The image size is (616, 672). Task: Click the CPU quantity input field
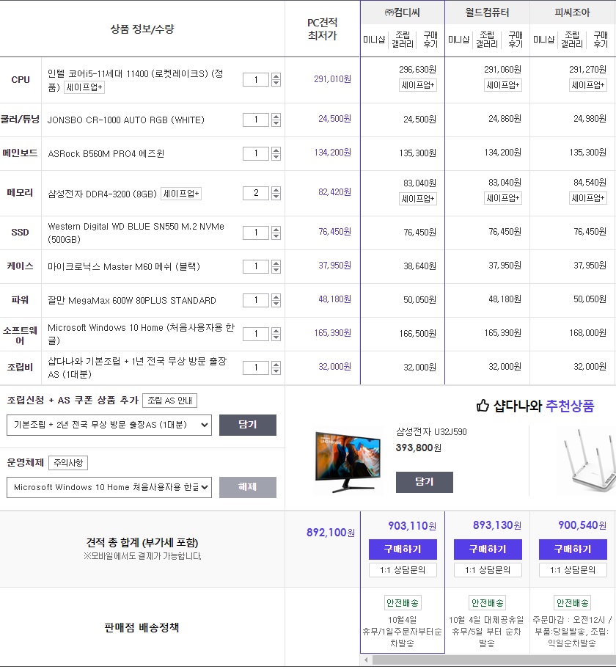point(256,80)
